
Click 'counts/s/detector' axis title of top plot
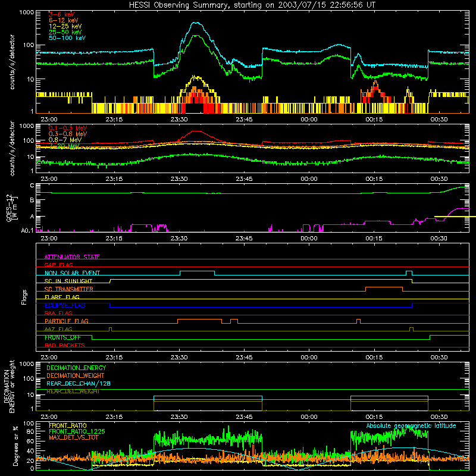(12, 62)
